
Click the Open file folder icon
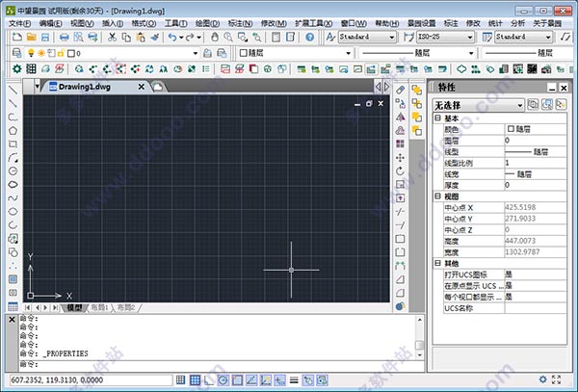point(32,37)
